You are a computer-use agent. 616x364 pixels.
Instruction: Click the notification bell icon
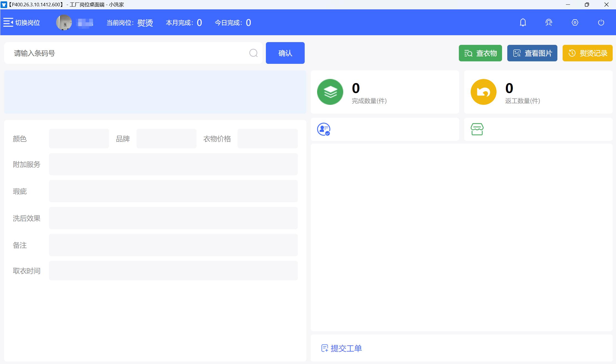coord(523,23)
